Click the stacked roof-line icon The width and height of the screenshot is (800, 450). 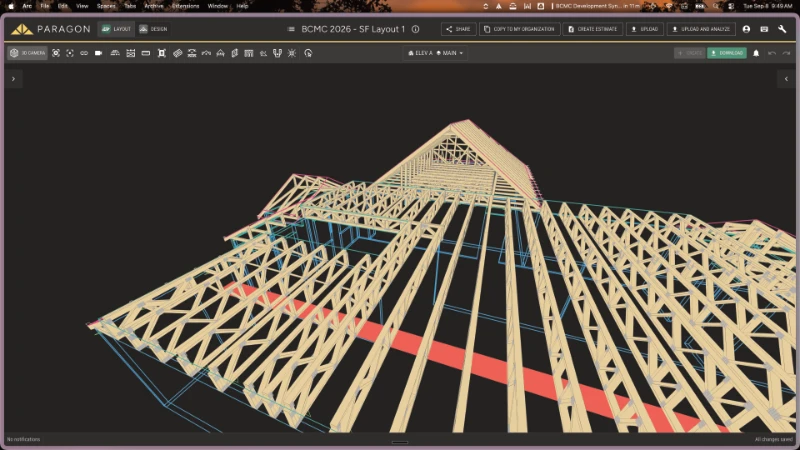192,53
